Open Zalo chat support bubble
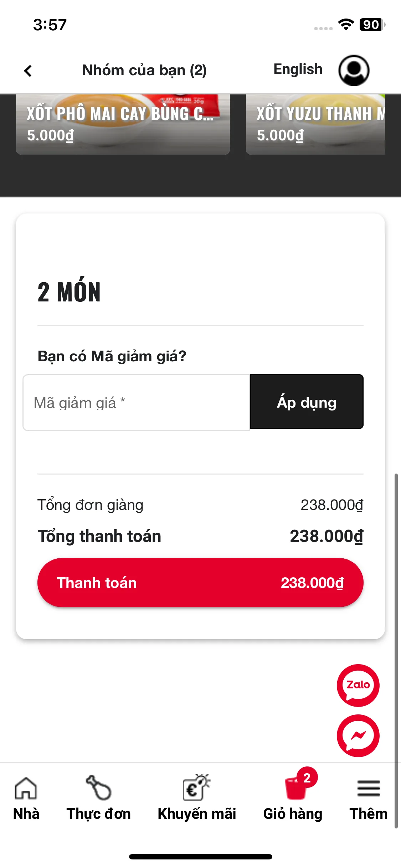 358,685
